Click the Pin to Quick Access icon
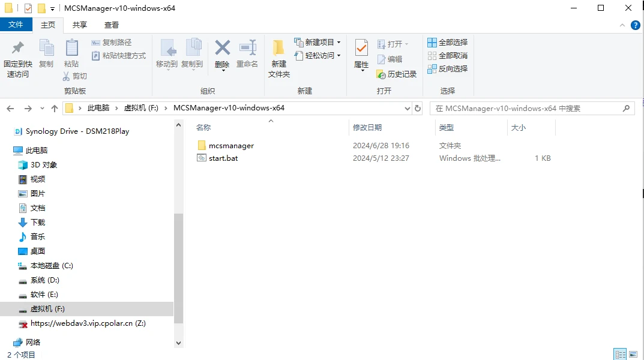The width and height of the screenshot is (644, 360). [x=18, y=59]
